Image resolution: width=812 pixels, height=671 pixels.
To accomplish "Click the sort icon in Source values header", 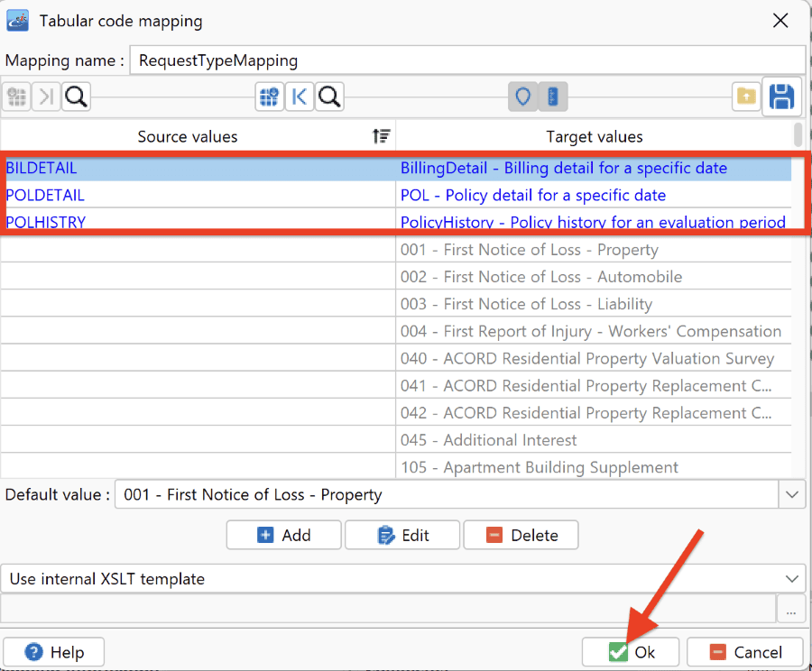I will (381, 136).
